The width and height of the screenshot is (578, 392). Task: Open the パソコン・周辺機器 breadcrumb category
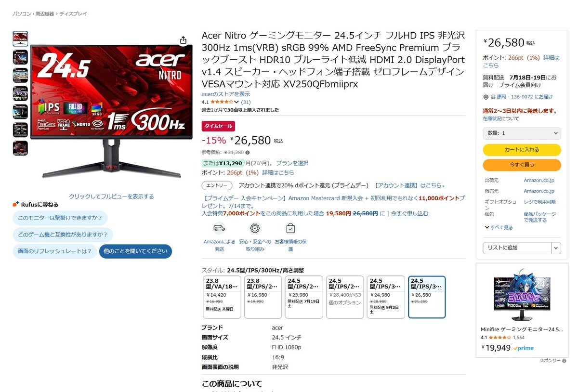click(33, 14)
